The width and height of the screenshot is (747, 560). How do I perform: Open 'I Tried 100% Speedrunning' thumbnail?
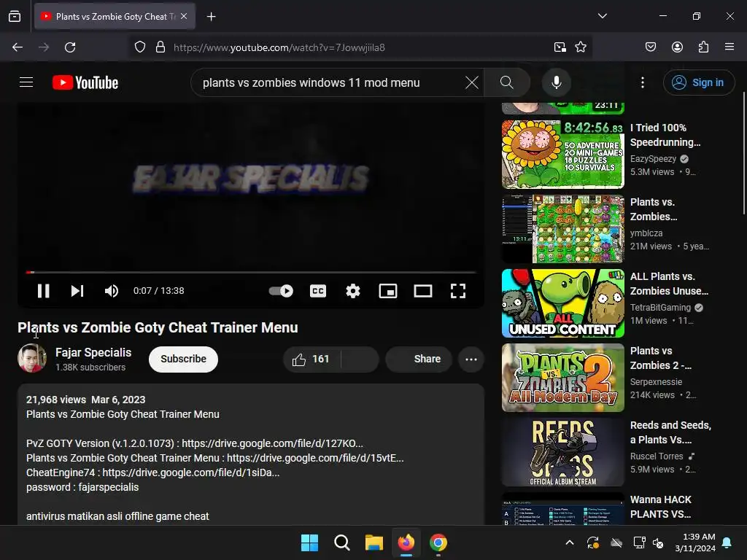563,155
